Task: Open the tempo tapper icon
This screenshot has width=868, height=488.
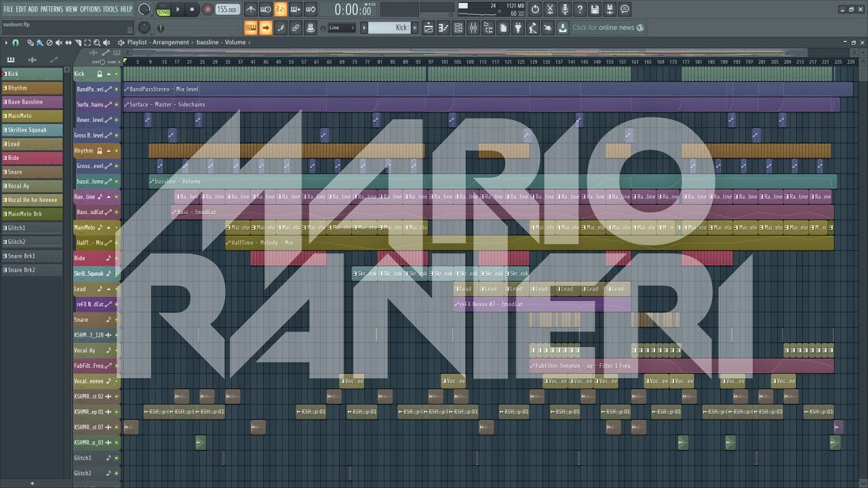Action: point(533,28)
